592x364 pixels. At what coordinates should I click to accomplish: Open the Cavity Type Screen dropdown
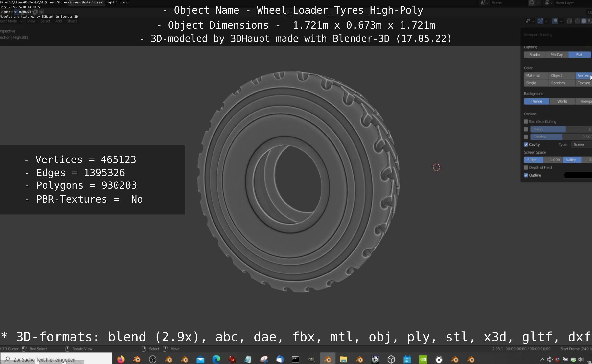(581, 144)
